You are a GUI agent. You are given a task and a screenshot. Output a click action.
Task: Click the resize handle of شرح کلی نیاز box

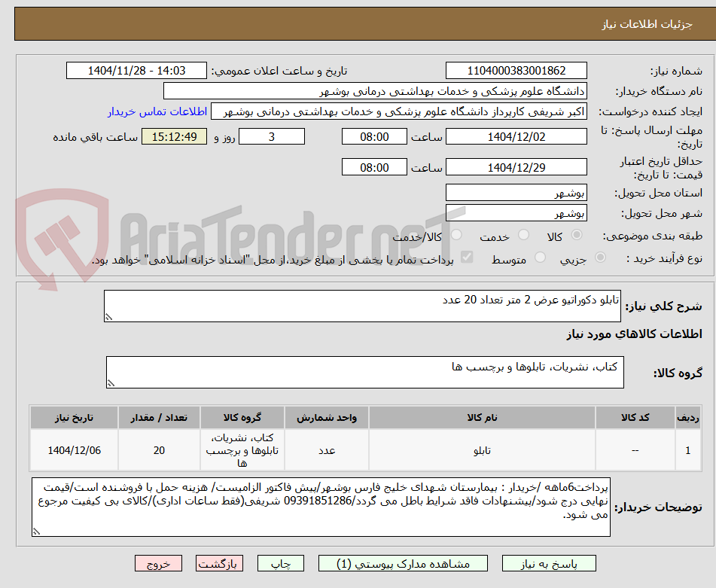pos(108,317)
